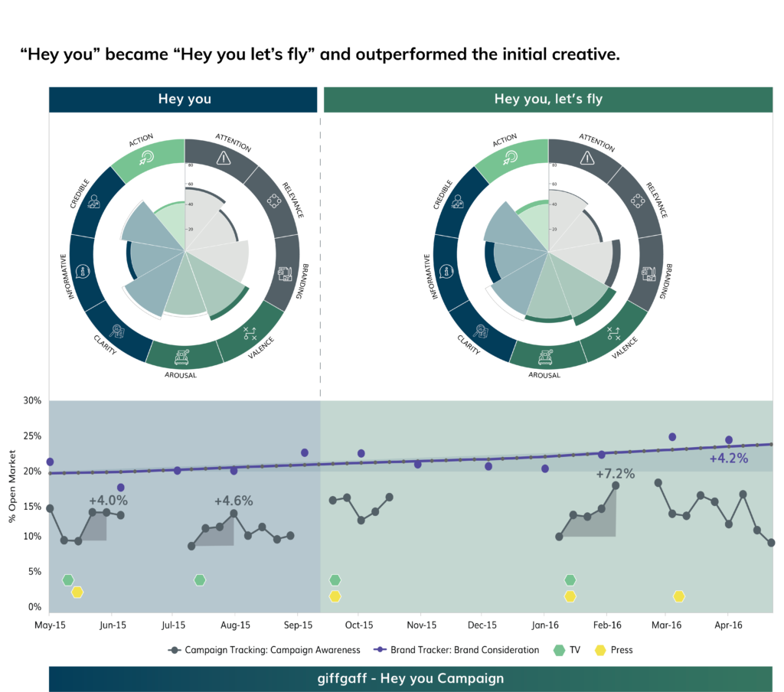Screen dimensions: 784x692
Task: Click the yellow Press hexagon just after May-15
Action: pyautogui.click(x=77, y=592)
